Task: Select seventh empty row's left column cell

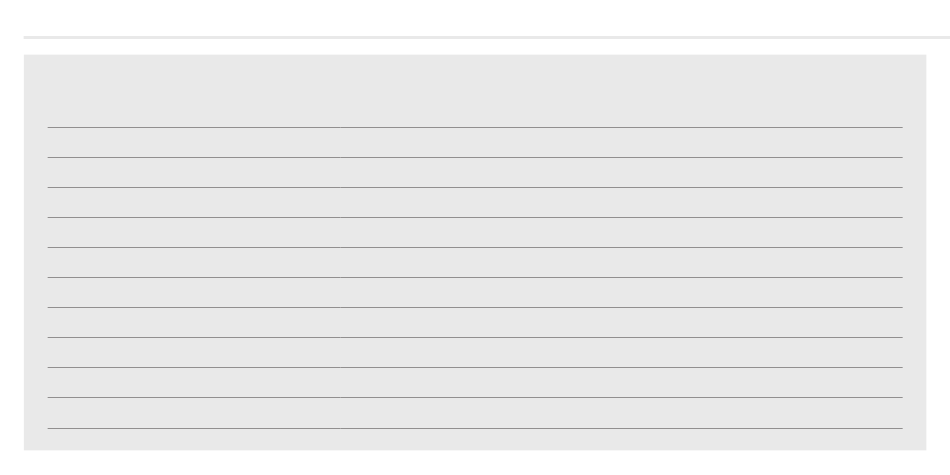Action: point(194,322)
